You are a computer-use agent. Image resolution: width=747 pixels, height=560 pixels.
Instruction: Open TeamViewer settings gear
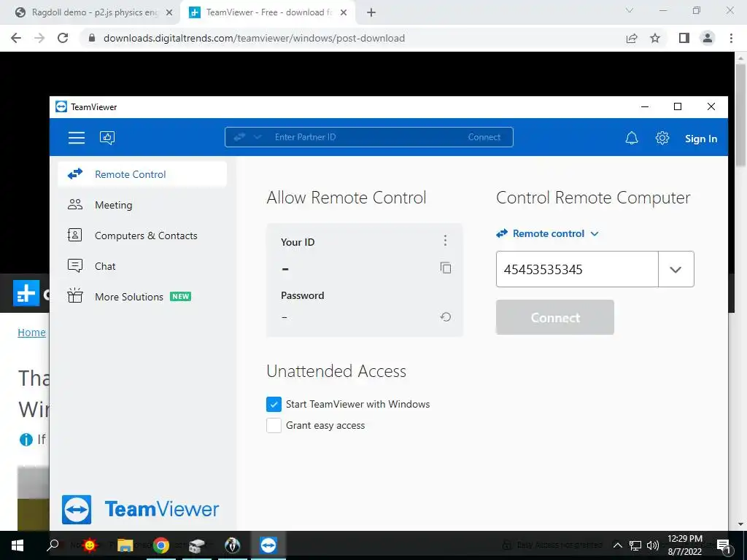tap(662, 138)
